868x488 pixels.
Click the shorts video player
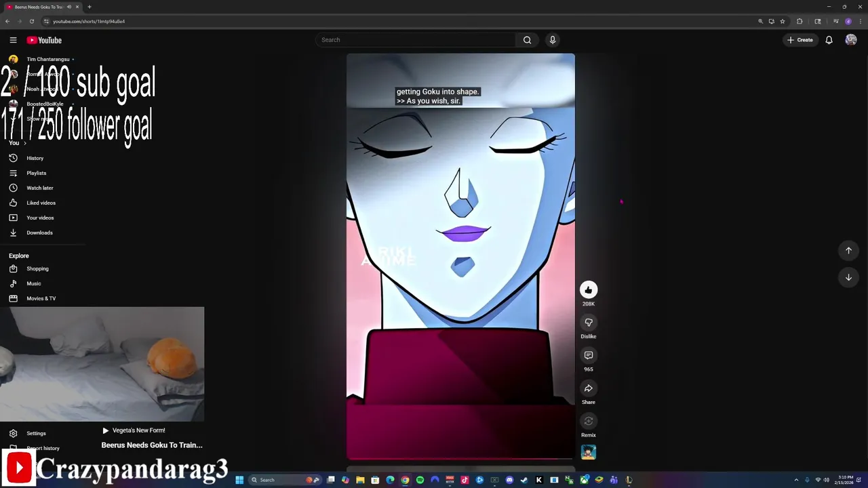tap(460, 256)
